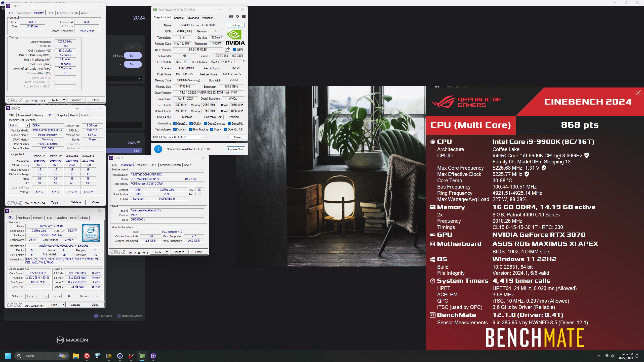The width and height of the screenshot is (644, 362).
Task: Take a GPU-Z screenshot with camera icon
Action: (231, 17)
